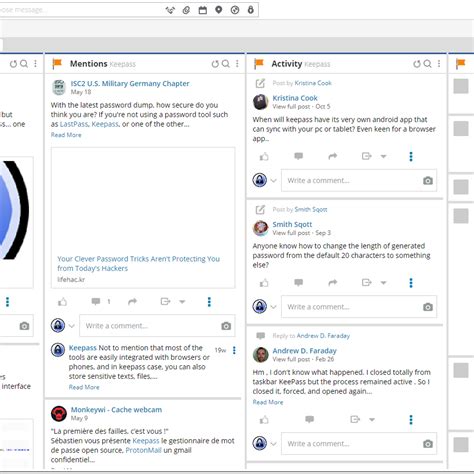The width and height of the screenshot is (474, 474).
Task: Search within the Mentions stream
Action: 226,63
